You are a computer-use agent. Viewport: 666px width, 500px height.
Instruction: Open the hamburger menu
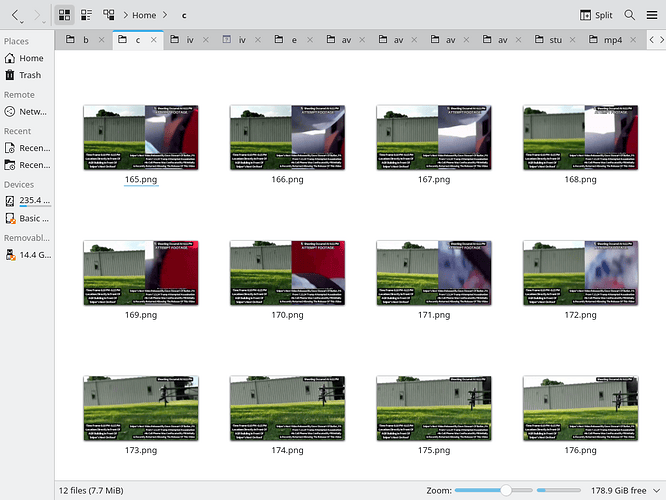(652, 15)
